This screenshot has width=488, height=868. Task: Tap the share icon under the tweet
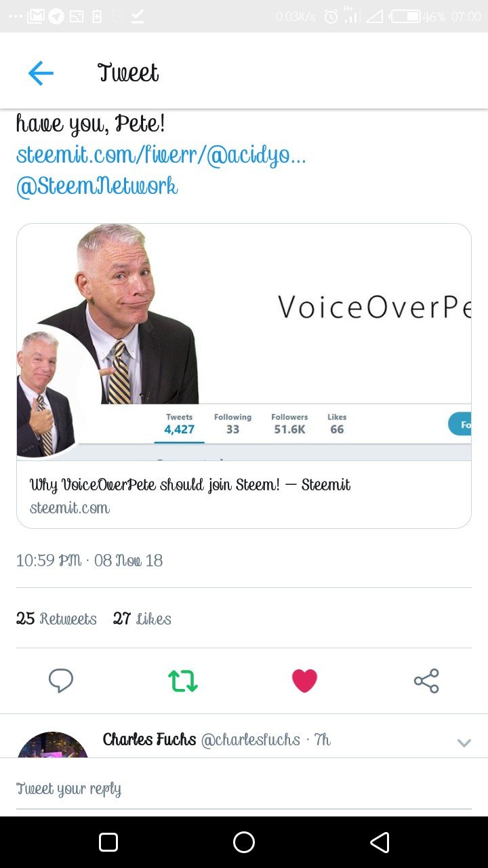pyautogui.click(x=426, y=681)
